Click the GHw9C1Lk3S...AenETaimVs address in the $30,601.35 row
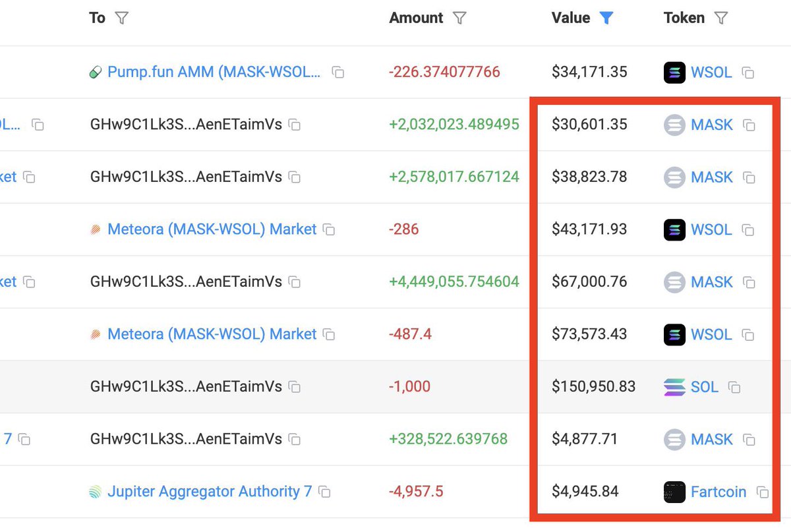The height and width of the screenshot is (532, 791). coord(186,125)
